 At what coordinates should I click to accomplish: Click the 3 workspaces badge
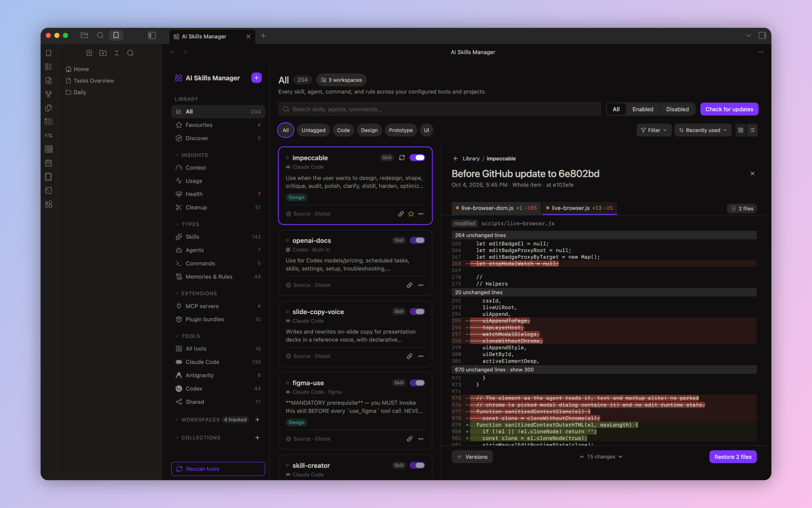point(341,80)
